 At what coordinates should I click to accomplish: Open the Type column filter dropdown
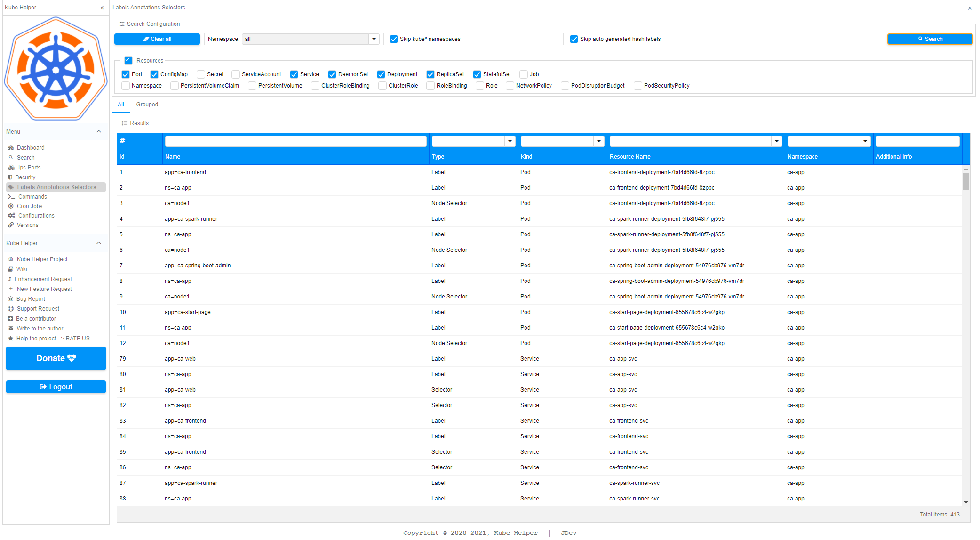tap(510, 141)
